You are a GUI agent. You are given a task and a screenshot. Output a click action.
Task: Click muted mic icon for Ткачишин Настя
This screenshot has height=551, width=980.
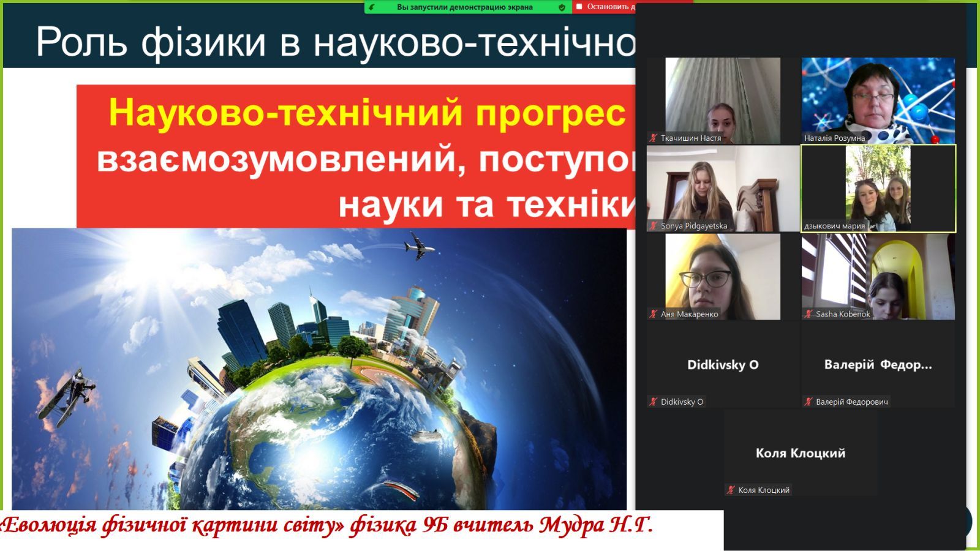click(x=654, y=138)
